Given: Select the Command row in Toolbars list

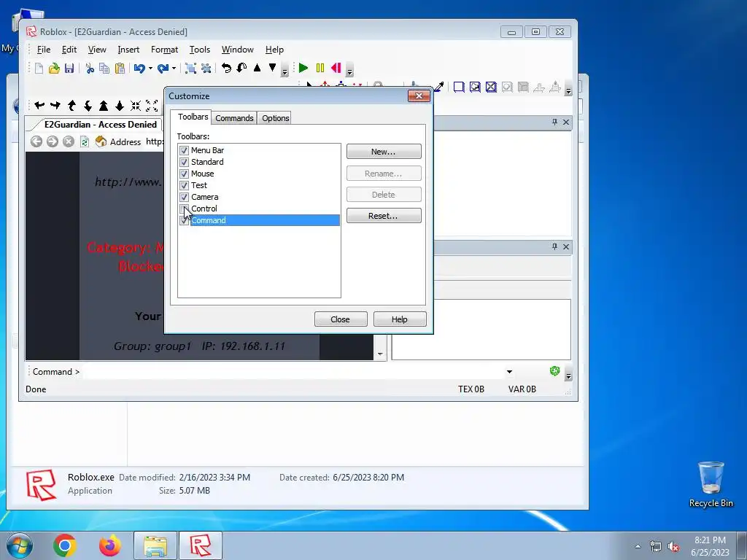Looking at the screenshot, I should 260,220.
